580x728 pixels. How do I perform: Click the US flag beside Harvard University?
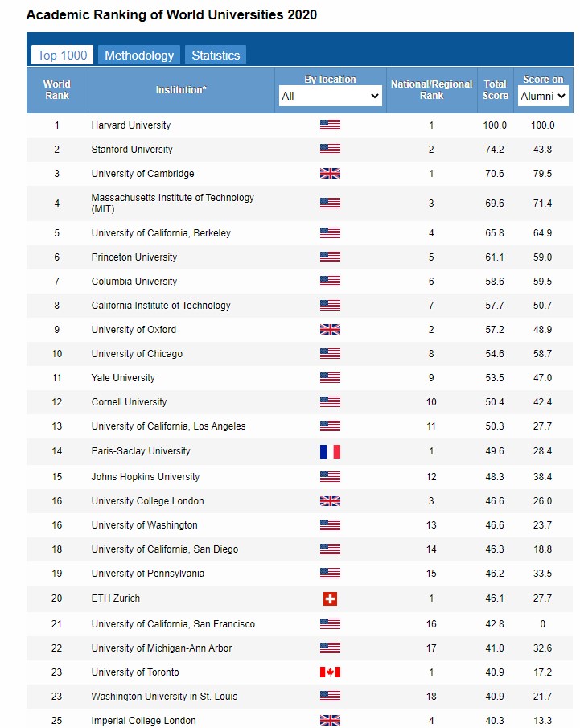pyautogui.click(x=330, y=125)
